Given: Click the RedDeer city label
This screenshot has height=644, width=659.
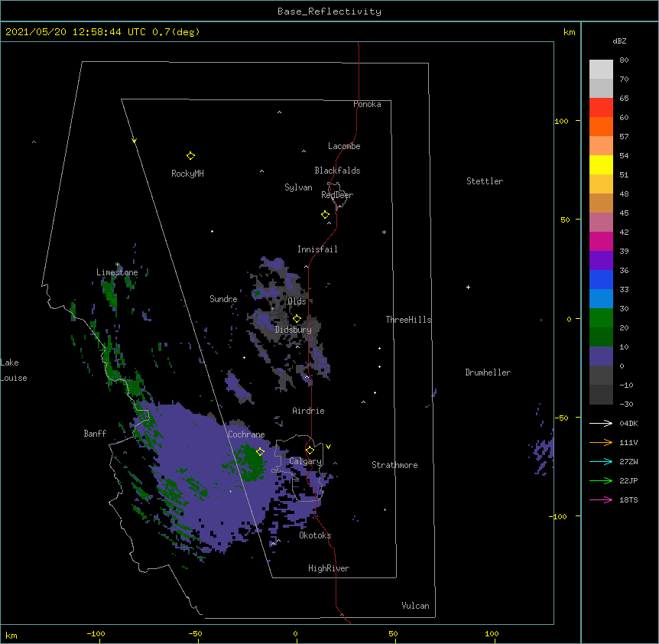Looking at the screenshot, I should tap(337, 195).
